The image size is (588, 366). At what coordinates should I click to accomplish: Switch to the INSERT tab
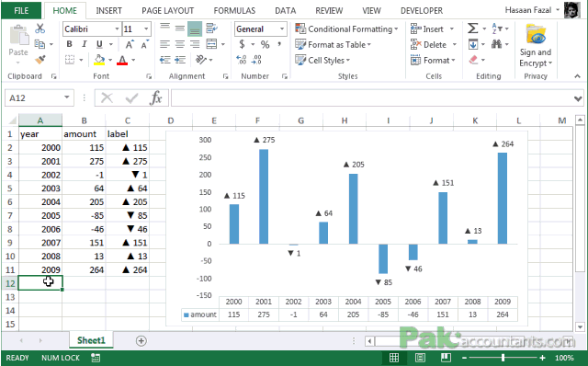(x=108, y=11)
